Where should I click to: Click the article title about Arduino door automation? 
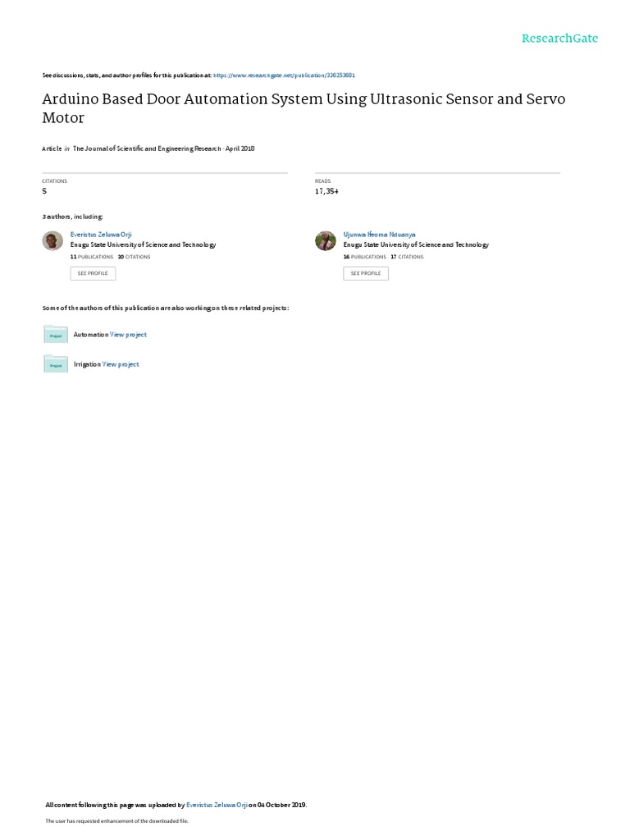click(304, 108)
